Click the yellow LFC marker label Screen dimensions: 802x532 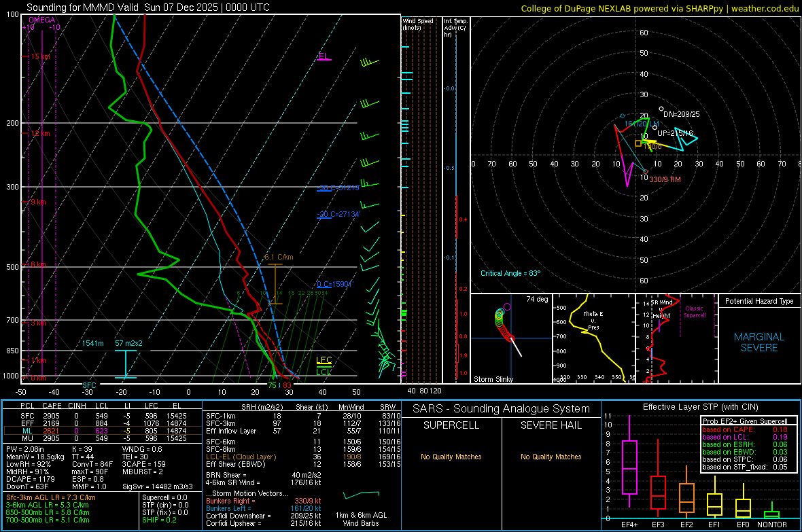point(324,360)
